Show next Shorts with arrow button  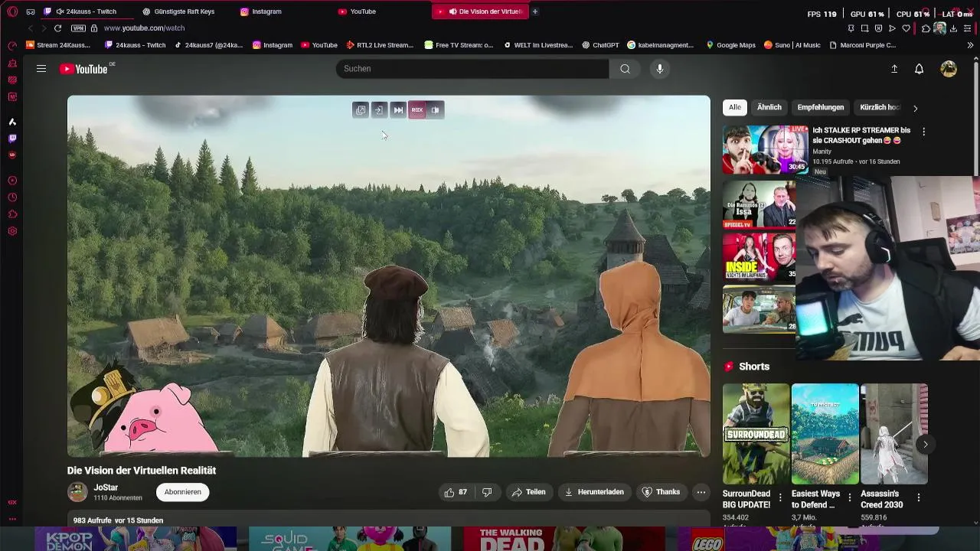coord(925,444)
